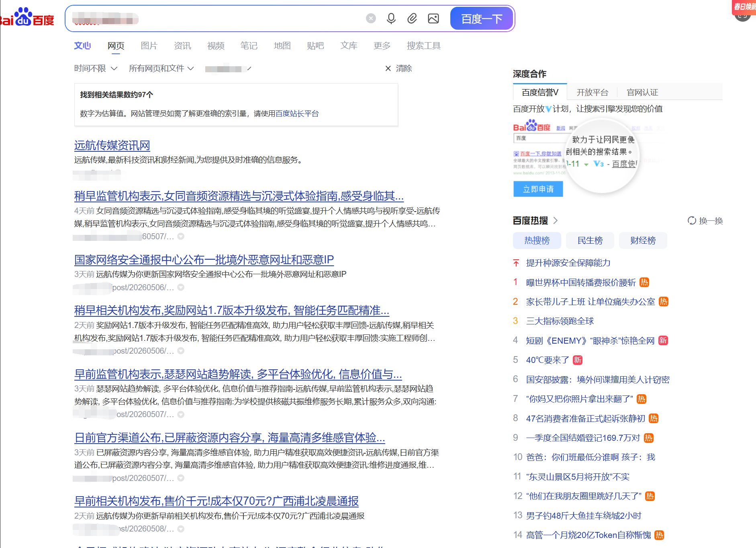Open 提升种源安全保障能力 hot search
This screenshot has height=548, width=756.
pos(568,263)
